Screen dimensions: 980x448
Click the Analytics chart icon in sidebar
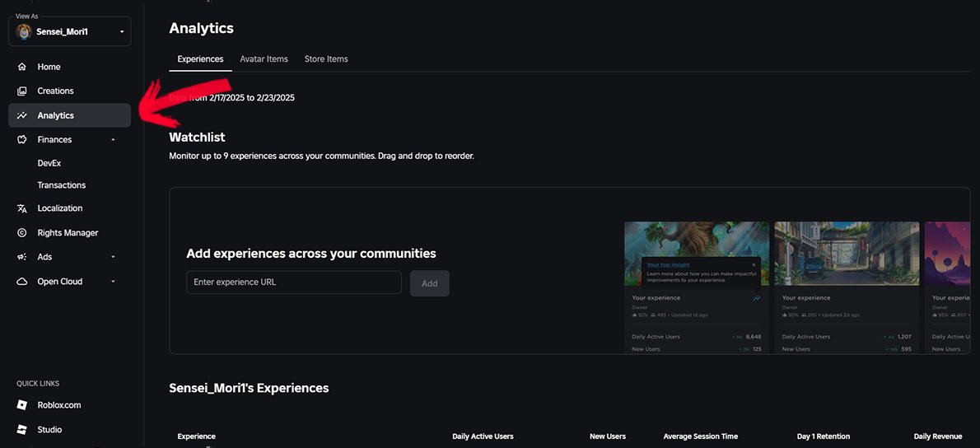(x=22, y=115)
